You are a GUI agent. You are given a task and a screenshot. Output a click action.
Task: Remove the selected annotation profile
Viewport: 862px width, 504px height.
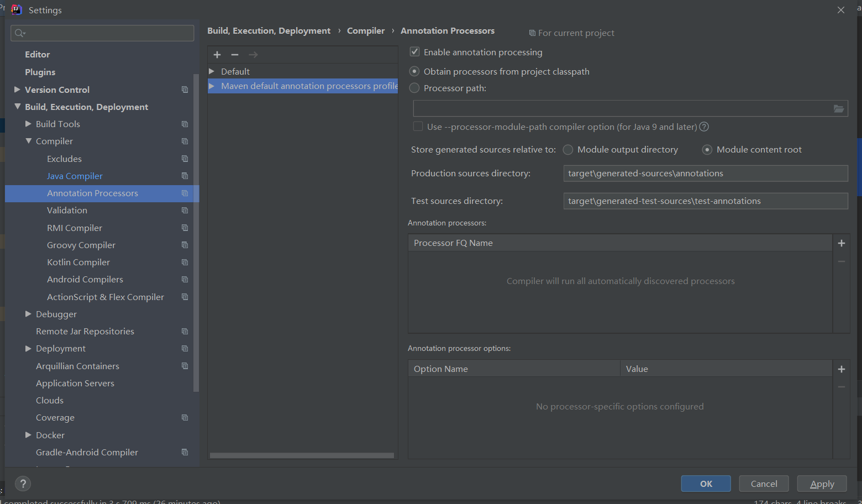click(x=235, y=55)
